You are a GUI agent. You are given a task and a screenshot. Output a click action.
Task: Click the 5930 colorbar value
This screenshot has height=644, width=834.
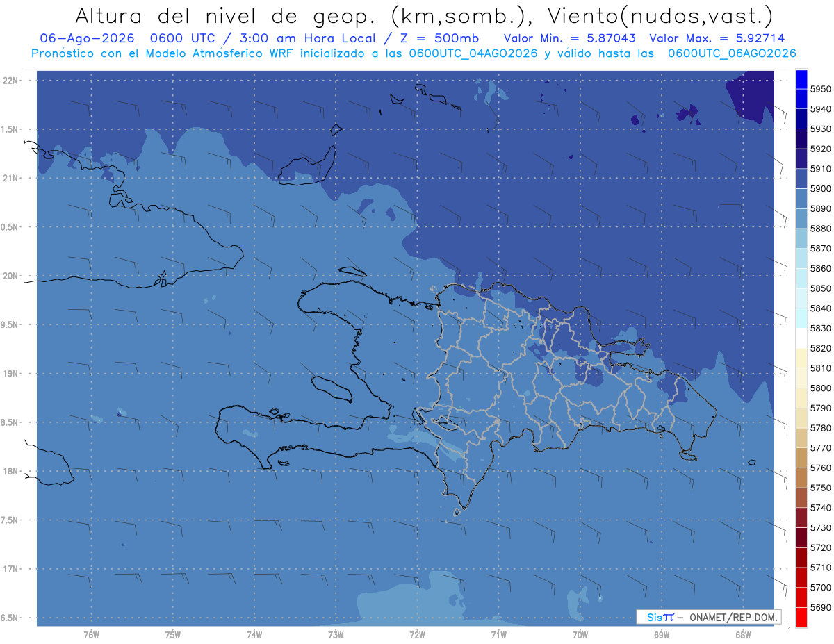tap(820, 129)
